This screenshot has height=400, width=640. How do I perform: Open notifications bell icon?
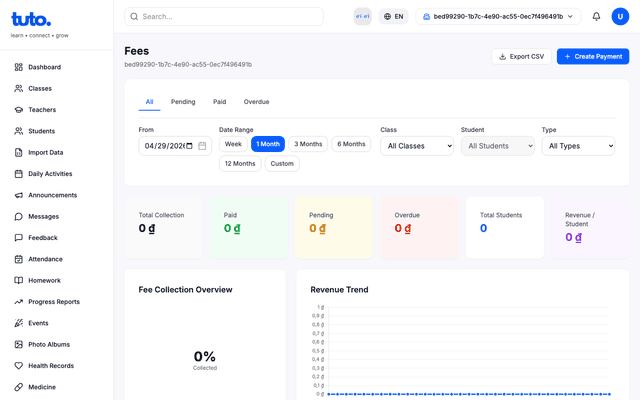pos(596,16)
